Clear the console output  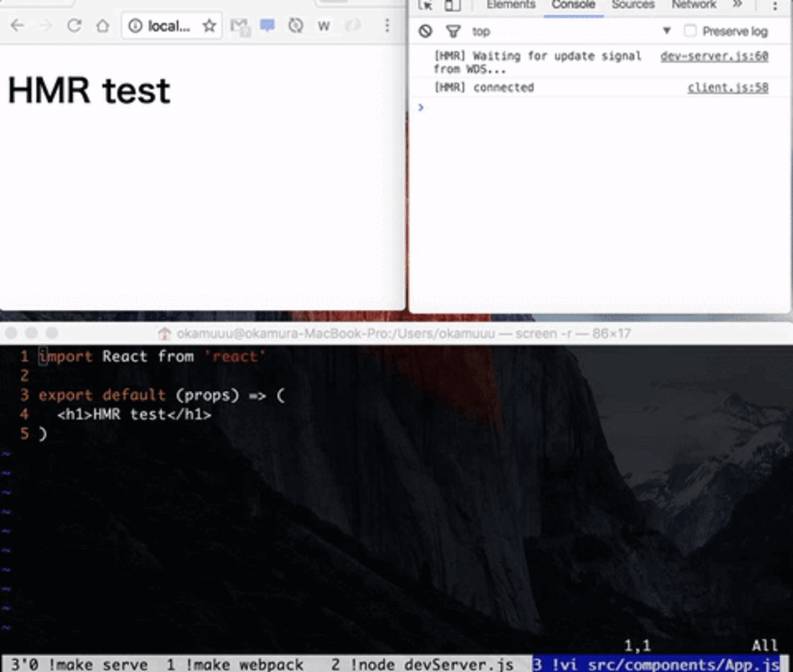(425, 31)
